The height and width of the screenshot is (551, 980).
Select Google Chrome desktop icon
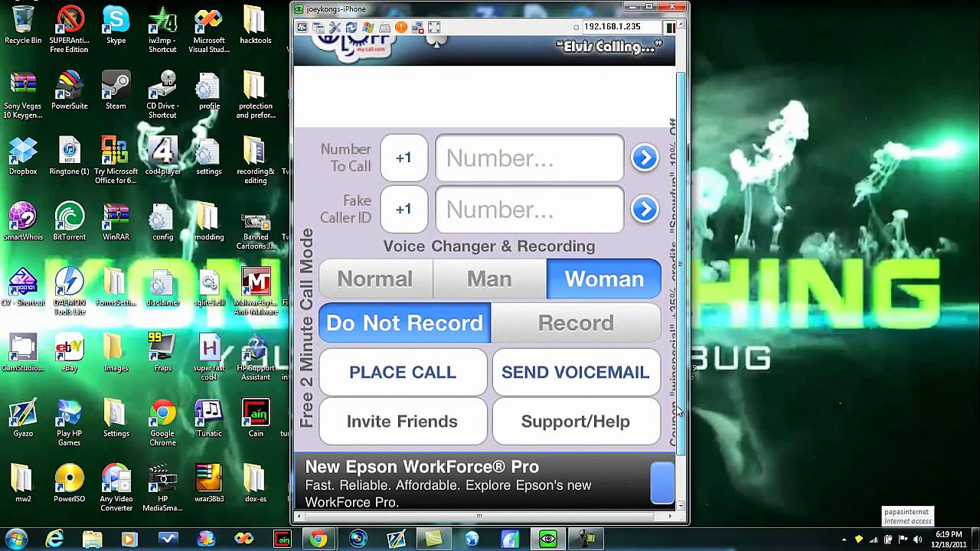pos(162,422)
